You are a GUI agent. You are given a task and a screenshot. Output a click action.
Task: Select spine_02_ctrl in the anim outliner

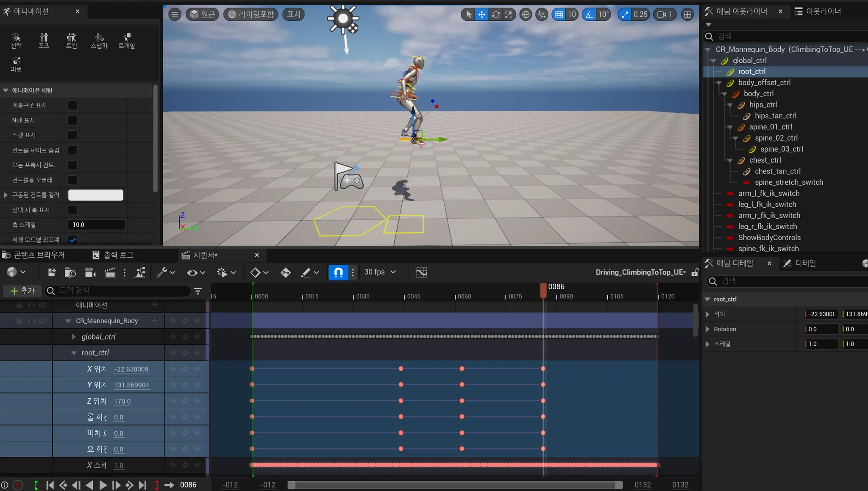pyautogui.click(x=776, y=138)
